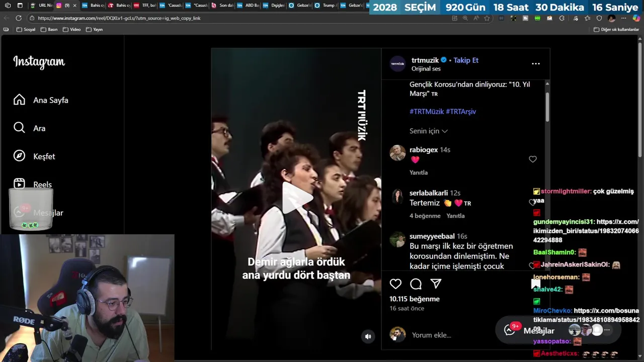Switch to the ABD Ba browser tab
Screen dimensions: 644x362
[x=248, y=6]
